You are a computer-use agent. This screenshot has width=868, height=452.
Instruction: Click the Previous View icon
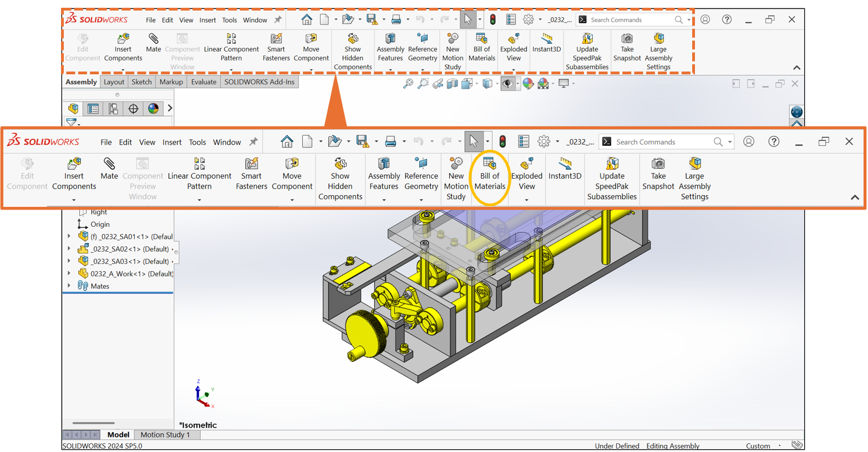(438, 84)
